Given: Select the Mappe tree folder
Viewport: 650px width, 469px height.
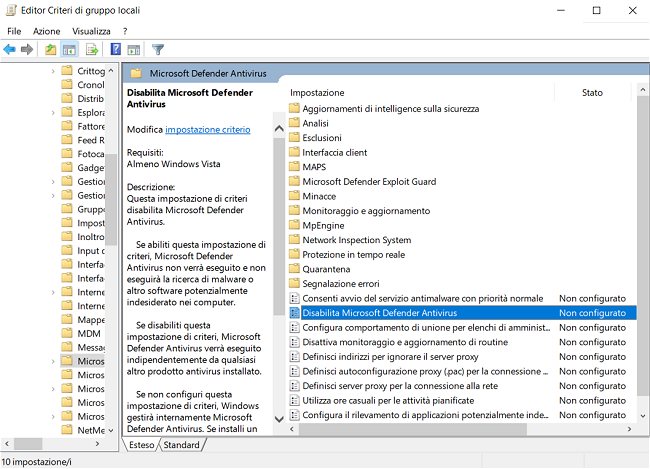Looking at the screenshot, I should (83, 320).
